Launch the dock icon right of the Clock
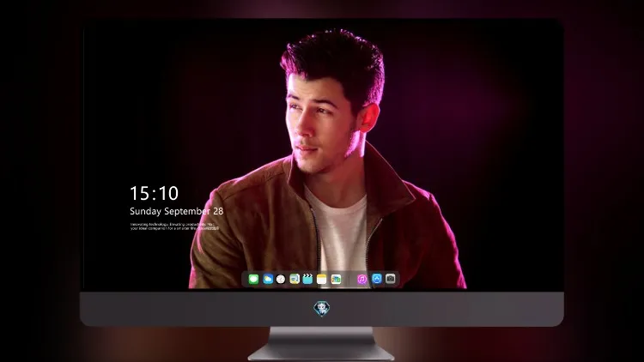This screenshot has width=644, height=362. tap(295, 279)
